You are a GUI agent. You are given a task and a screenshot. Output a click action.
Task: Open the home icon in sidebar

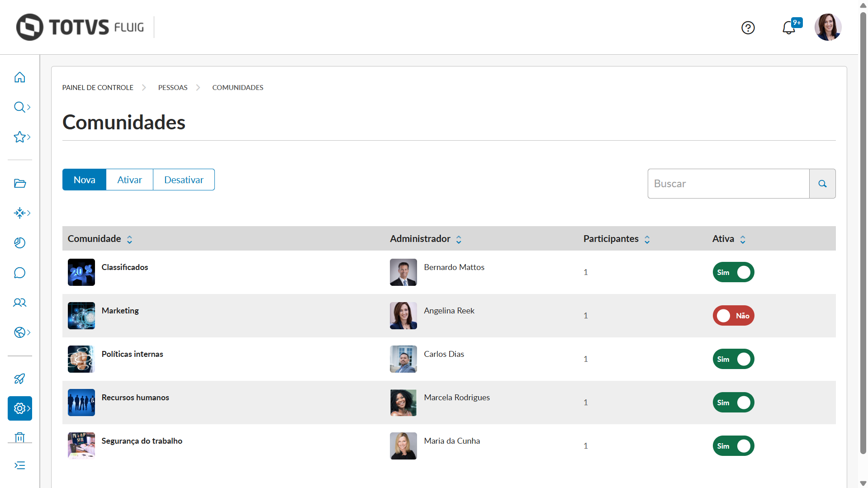19,77
